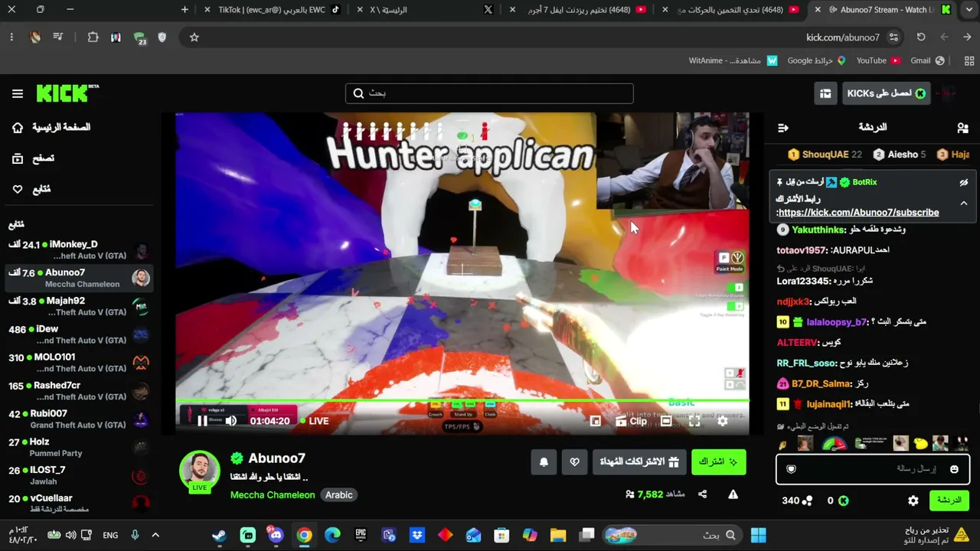The height and width of the screenshot is (551, 980).
Task: Hide the pinned BotRix message
Action: pos(964,182)
